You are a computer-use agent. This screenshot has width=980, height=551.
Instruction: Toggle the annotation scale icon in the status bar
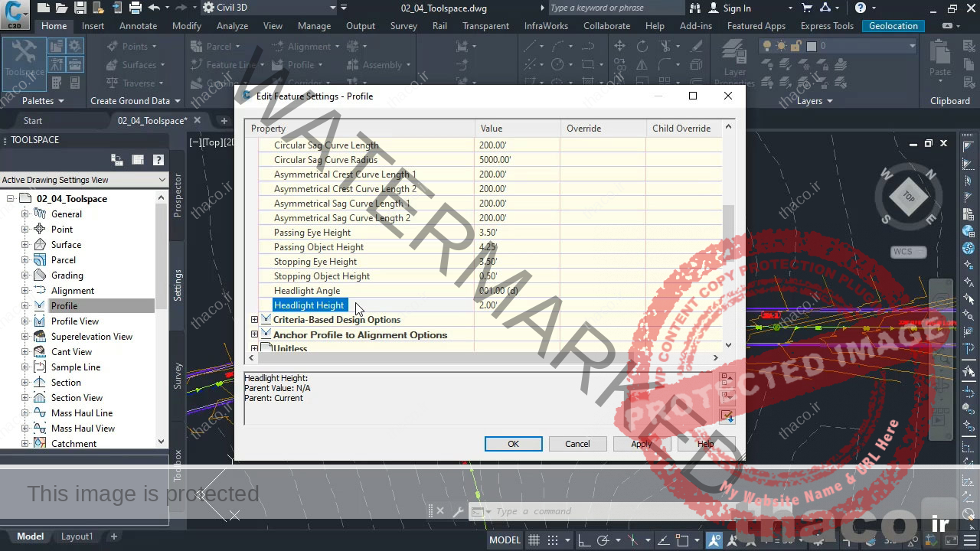(x=714, y=540)
